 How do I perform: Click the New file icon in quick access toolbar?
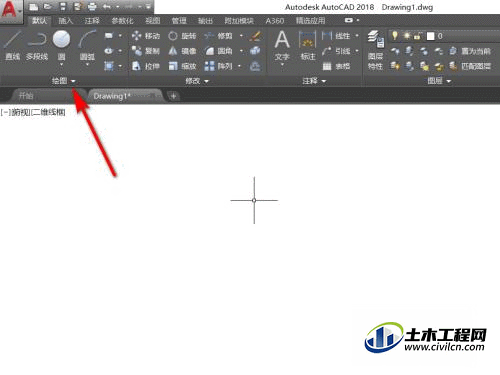point(33,7)
